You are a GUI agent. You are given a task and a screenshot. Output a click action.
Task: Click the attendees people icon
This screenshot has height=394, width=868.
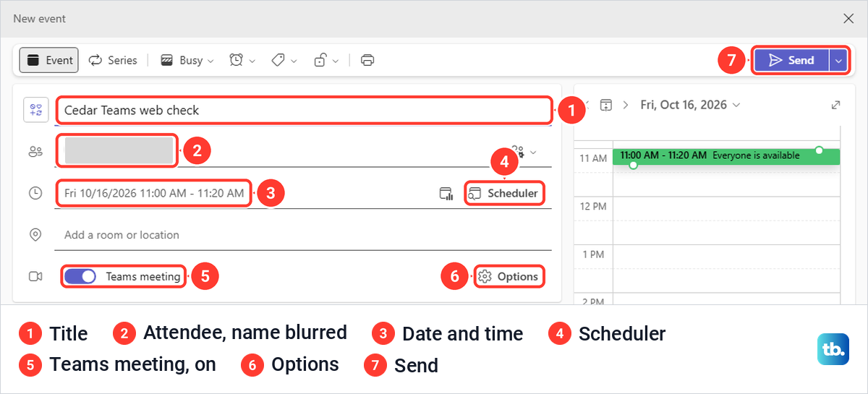point(35,152)
